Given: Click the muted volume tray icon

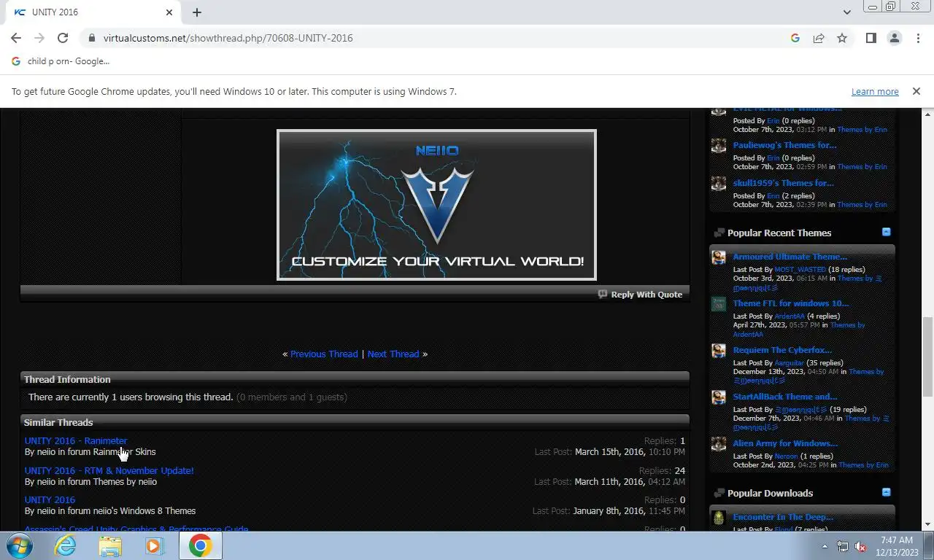Looking at the screenshot, I should tap(860, 546).
